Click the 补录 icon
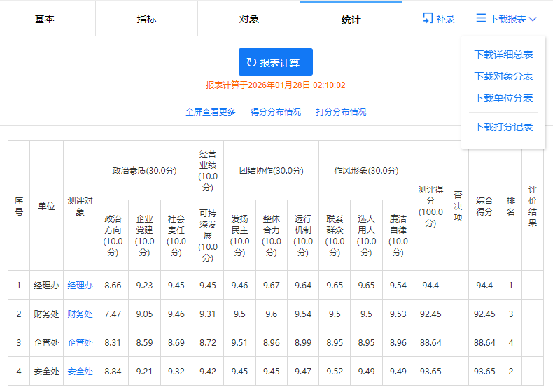 point(428,18)
